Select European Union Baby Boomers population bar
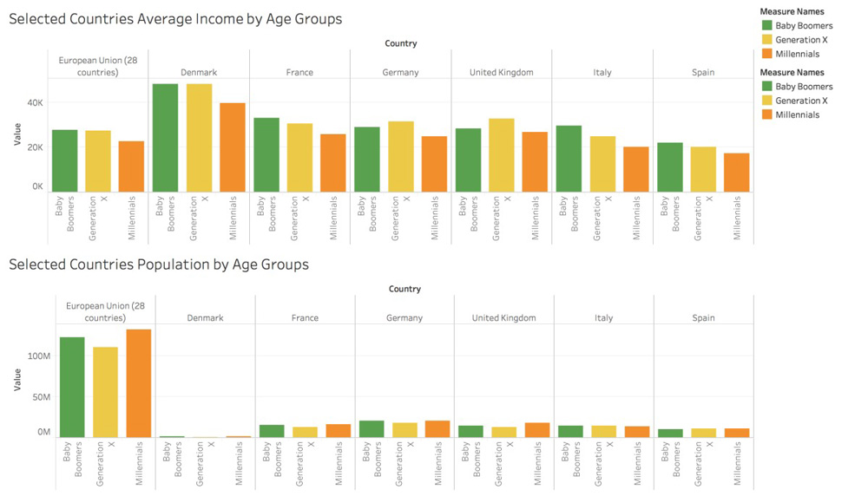 point(72,387)
